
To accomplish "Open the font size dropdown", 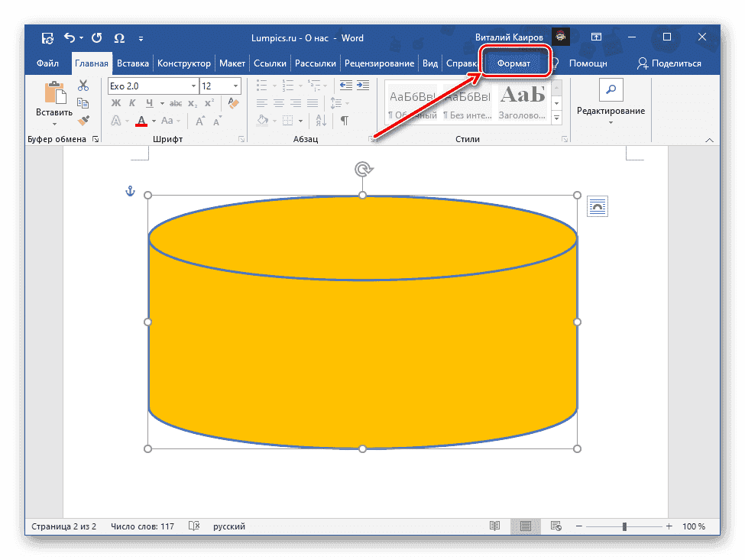I will 235,85.
